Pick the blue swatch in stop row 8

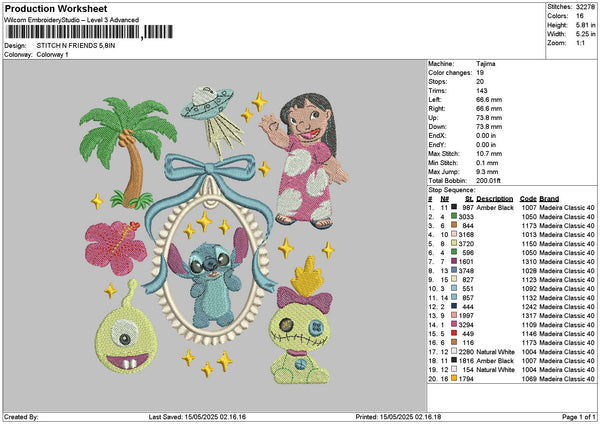454,271
